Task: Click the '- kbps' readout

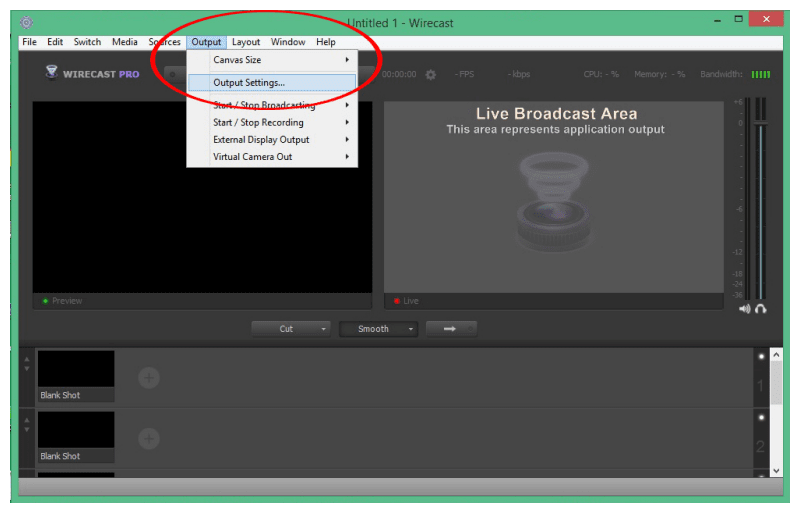Action: coord(519,75)
